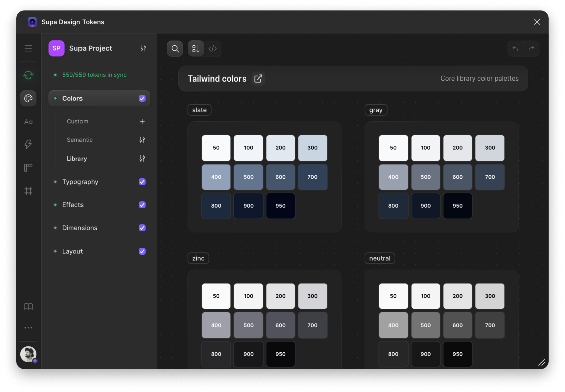Viewport: 565px width, 392px height.
Task: Open Tailwind colors external link icon
Action: [258, 79]
